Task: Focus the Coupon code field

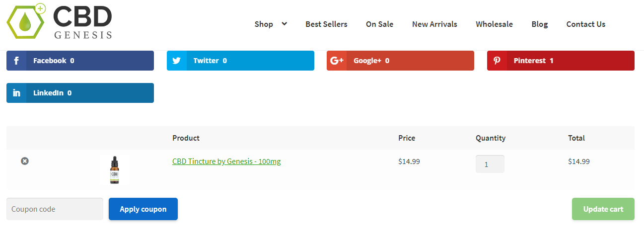Action: coord(55,209)
